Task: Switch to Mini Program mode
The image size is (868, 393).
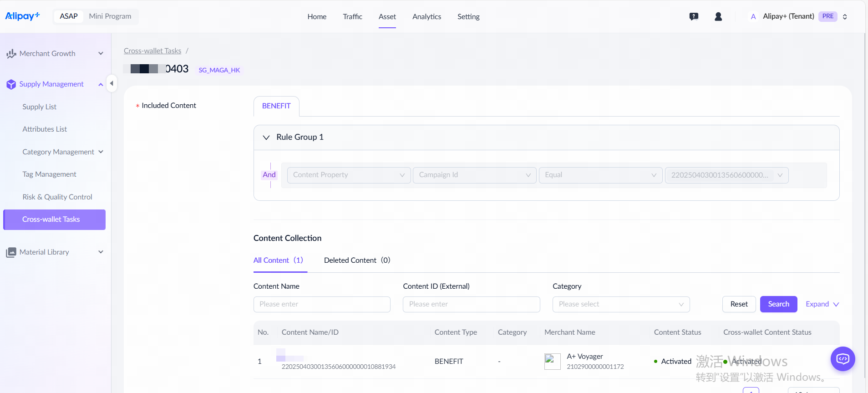Action: [x=110, y=16]
